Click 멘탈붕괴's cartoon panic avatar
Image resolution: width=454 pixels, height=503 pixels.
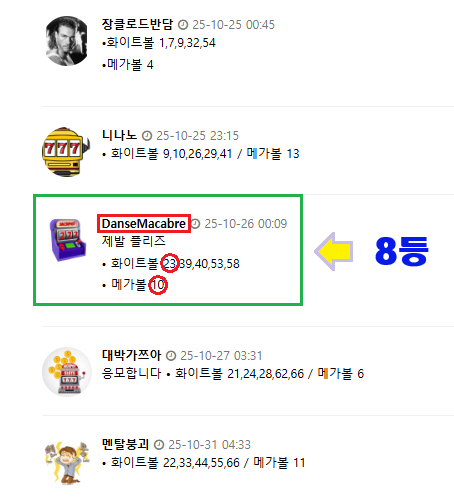pos(67,462)
